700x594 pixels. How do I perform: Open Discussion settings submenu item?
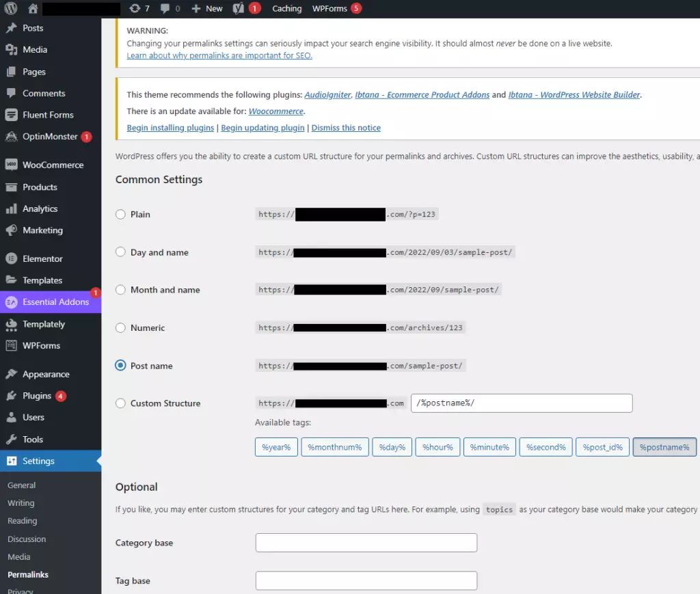coord(27,539)
